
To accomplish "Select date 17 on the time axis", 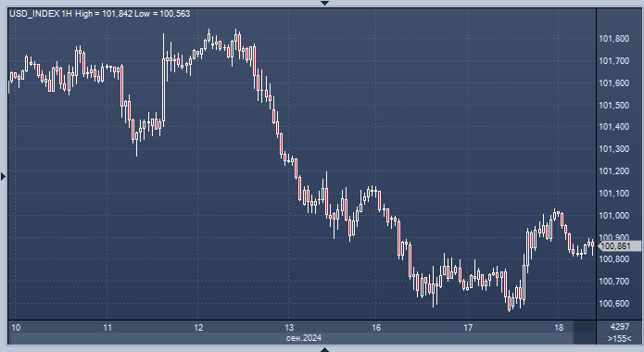I will point(468,327).
